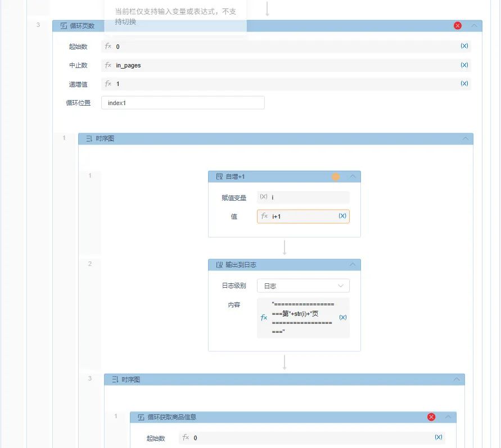The image size is (501, 448).
Task: Toggle fx expression icon of 值 field
Action: pos(265,216)
